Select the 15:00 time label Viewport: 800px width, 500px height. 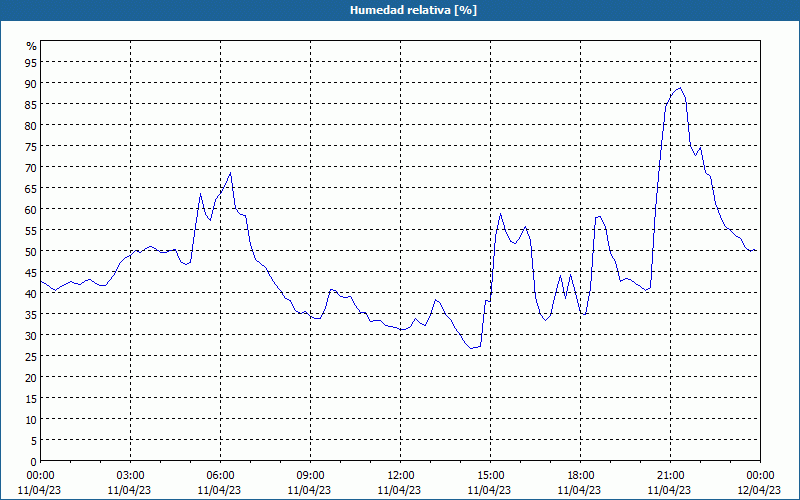(490, 476)
